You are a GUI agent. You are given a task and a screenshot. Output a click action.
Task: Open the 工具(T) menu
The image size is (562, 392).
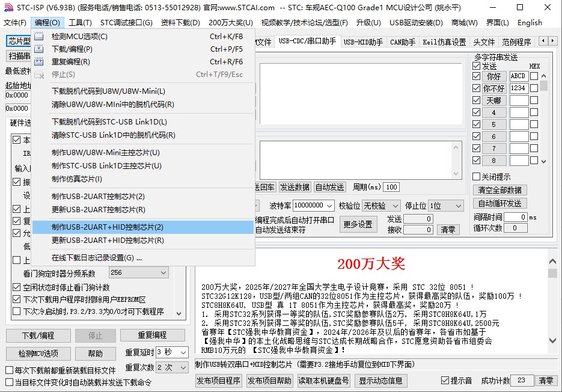click(x=80, y=23)
